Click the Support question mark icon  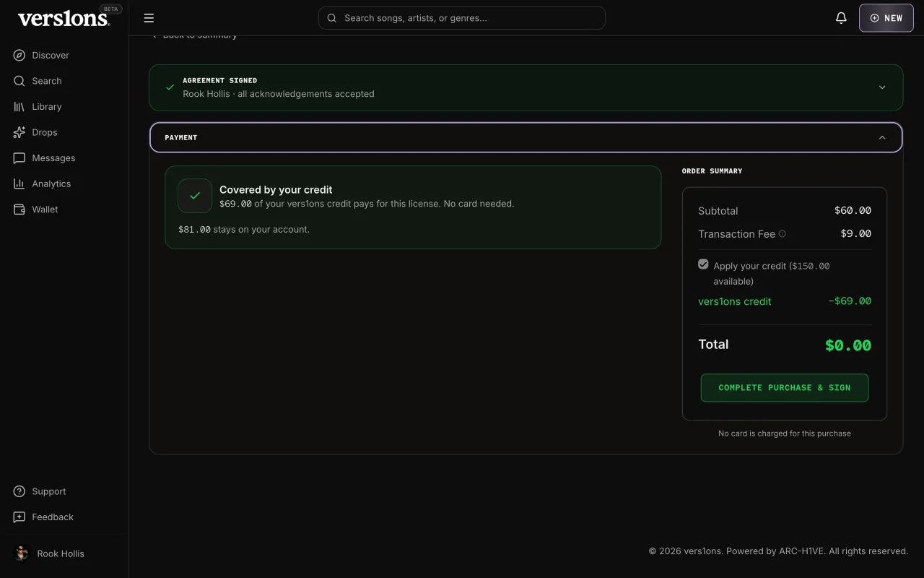pos(19,491)
